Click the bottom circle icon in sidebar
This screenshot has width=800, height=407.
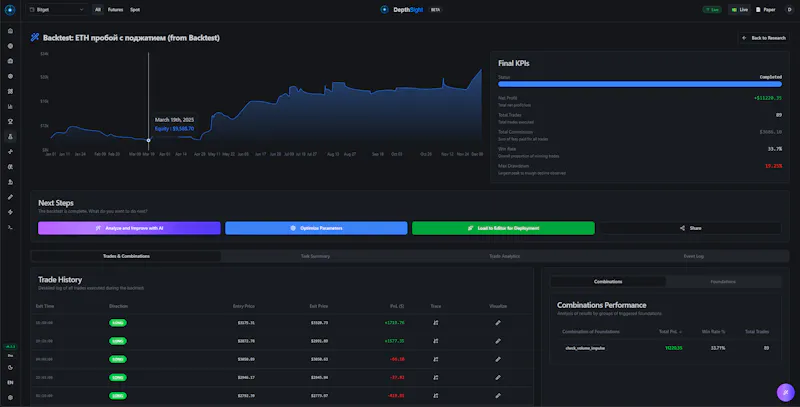coord(10,397)
